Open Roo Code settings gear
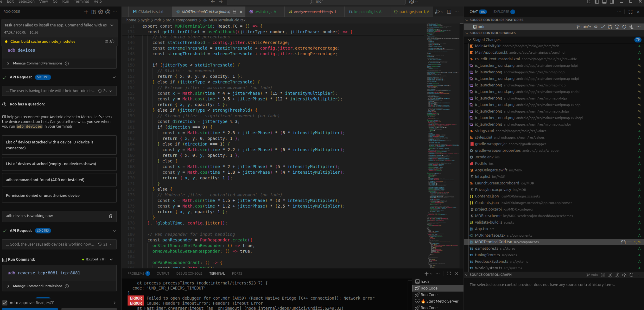This screenshot has height=310, width=644. (100, 12)
